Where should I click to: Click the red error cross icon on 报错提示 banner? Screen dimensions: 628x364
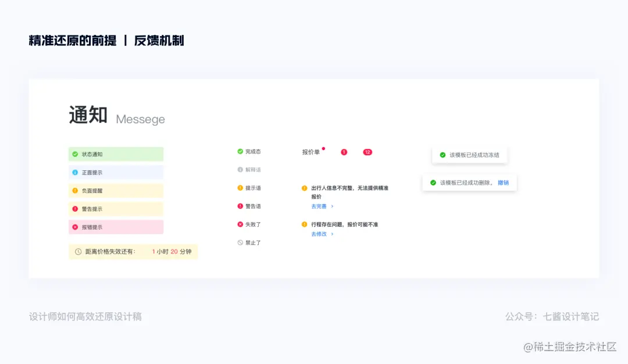74,227
